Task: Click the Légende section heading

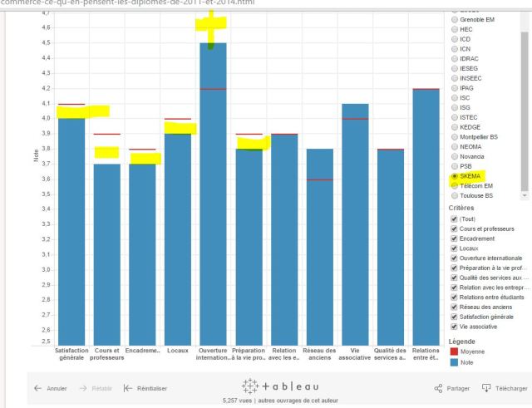Action: click(x=462, y=342)
